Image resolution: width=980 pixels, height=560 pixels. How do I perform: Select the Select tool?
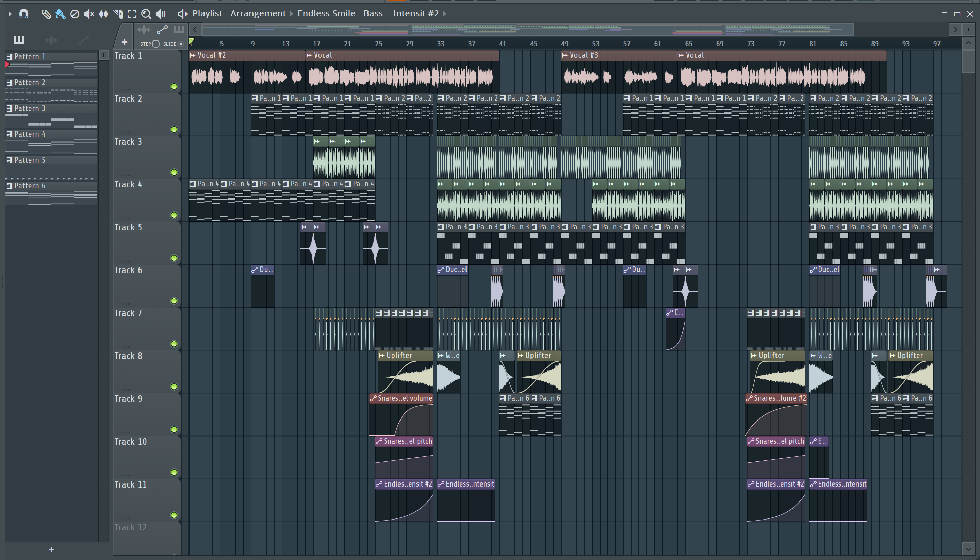click(x=132, y=14)
